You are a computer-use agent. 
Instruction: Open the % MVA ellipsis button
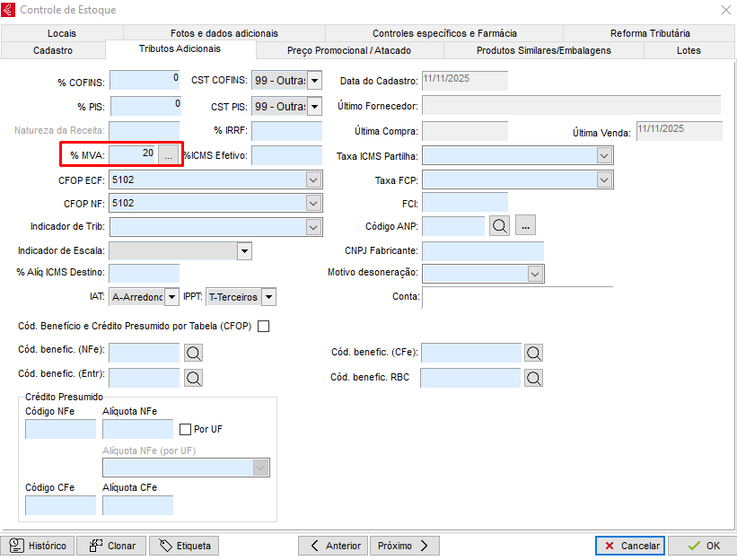pos(168,155)
